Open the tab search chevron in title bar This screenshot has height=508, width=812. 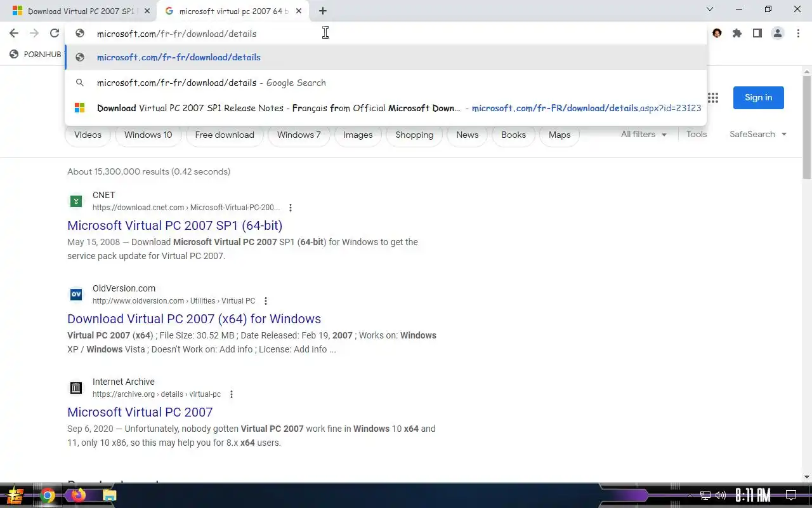click(710, 10)
